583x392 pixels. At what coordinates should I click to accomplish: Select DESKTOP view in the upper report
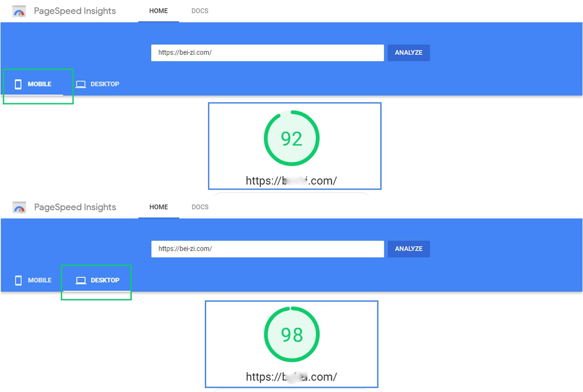click(x=105, y=84)
